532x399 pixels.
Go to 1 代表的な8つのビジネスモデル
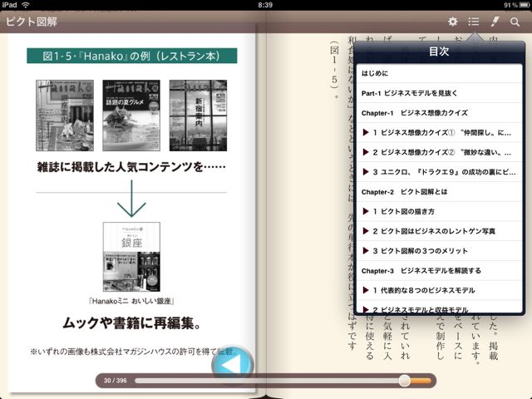pyautogui.click(x=439, y=290)
